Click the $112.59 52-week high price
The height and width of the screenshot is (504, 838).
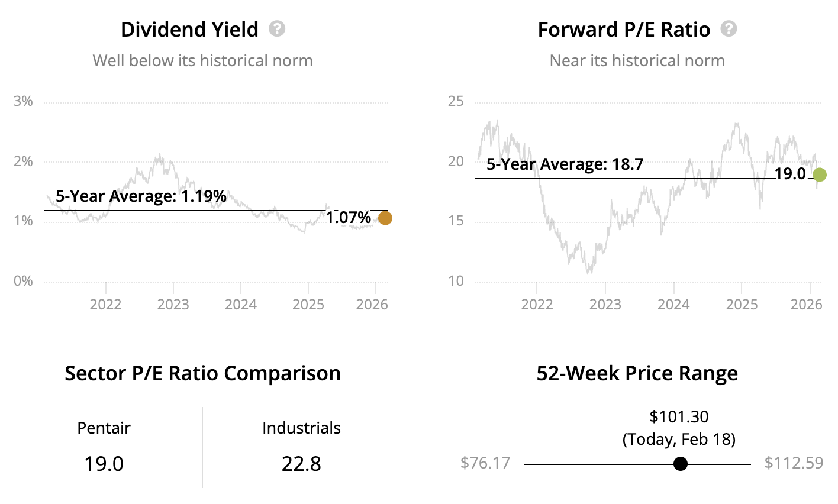(794, 463)
